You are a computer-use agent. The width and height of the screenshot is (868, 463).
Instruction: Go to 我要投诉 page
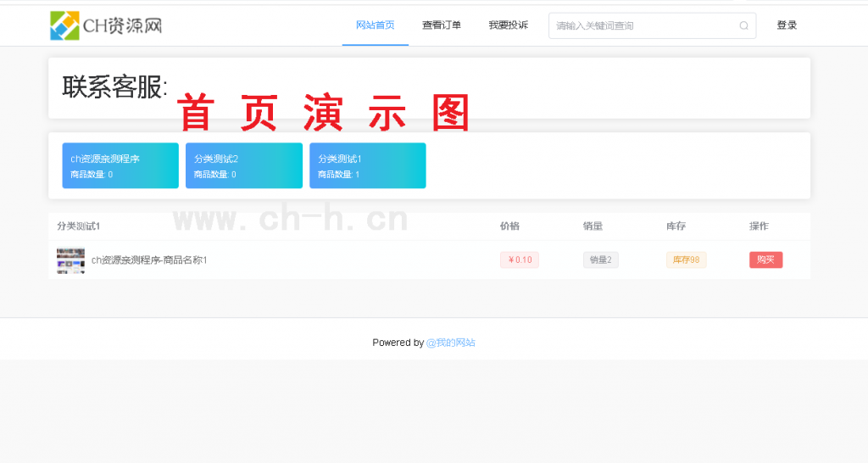coord(509,25)
